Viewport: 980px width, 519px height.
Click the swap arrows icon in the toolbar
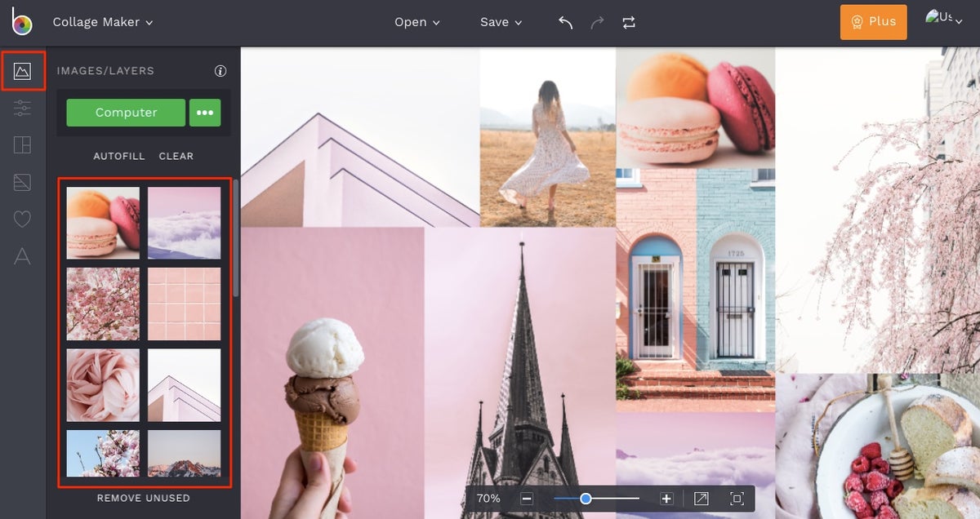coord(629,22)
